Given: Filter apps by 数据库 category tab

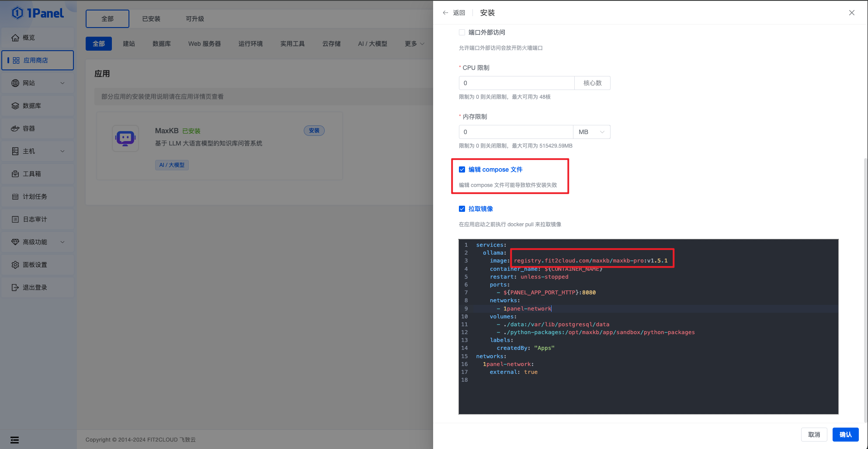Looking at the screenshot, I should pos(162,44).
